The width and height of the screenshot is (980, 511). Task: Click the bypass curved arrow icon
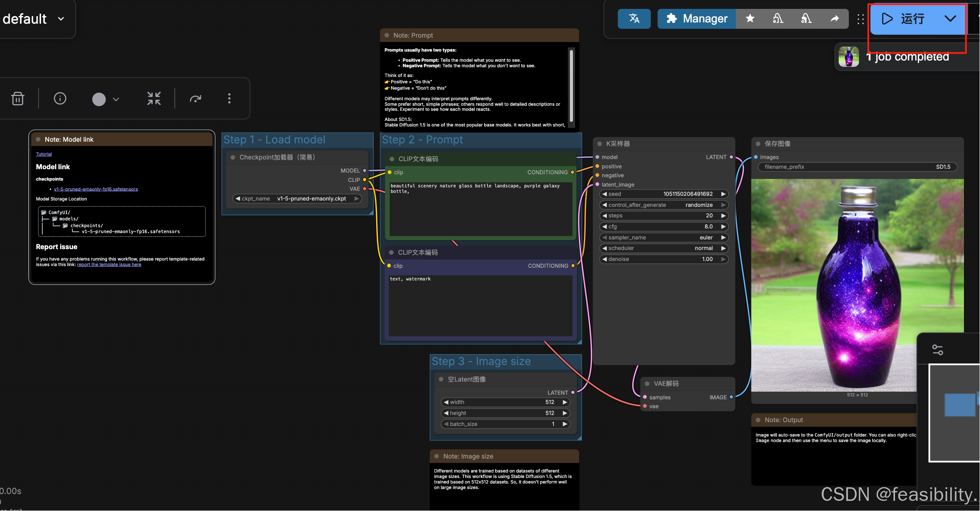[195, 99]
